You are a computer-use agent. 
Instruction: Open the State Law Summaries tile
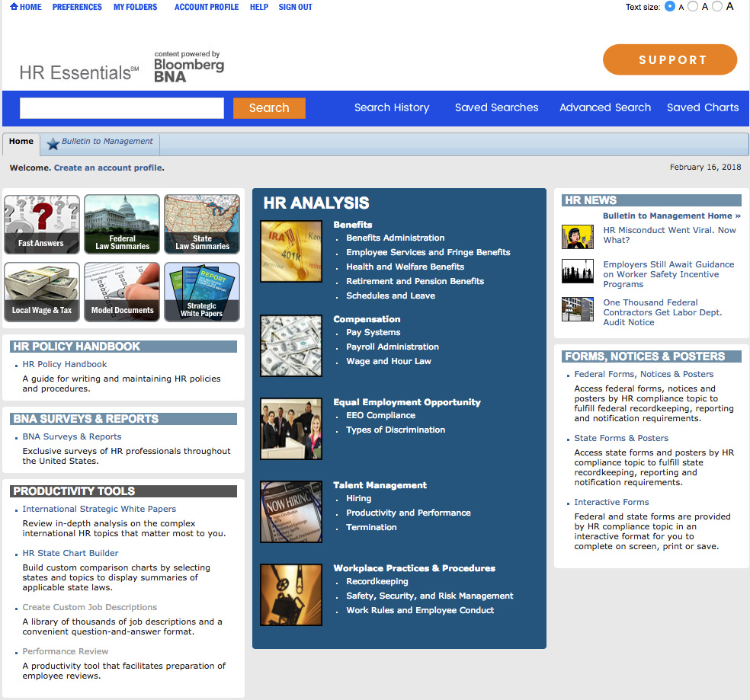pyautogui.click(x=202, y=224)
